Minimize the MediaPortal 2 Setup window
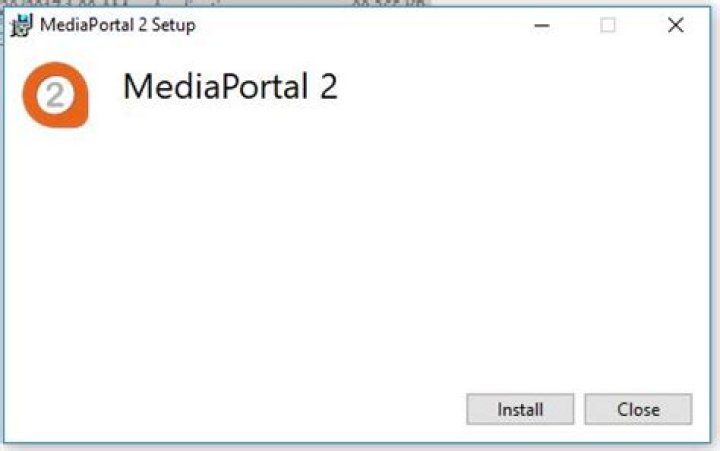The height and width of the screenshot is (451, 720). tap(543, 26)
